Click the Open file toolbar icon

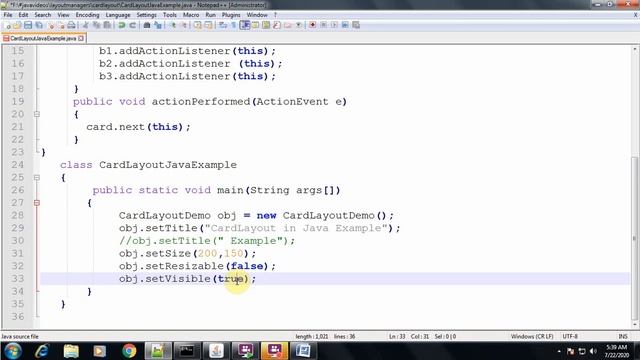17,25
